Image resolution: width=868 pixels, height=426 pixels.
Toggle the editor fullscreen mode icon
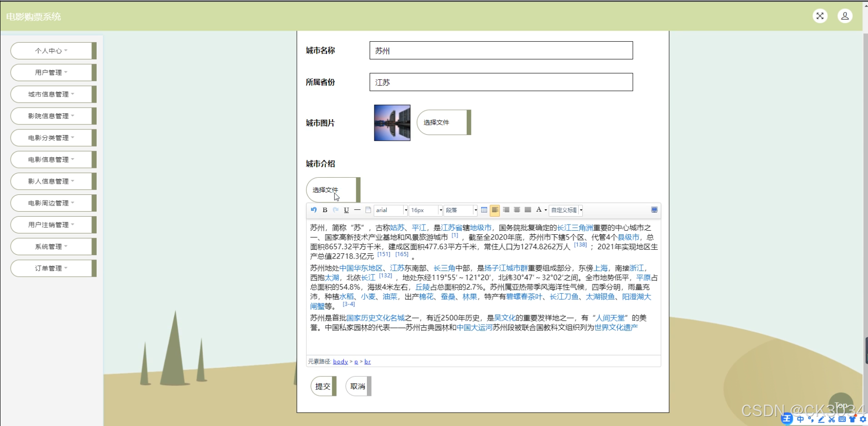click(654, 210)
